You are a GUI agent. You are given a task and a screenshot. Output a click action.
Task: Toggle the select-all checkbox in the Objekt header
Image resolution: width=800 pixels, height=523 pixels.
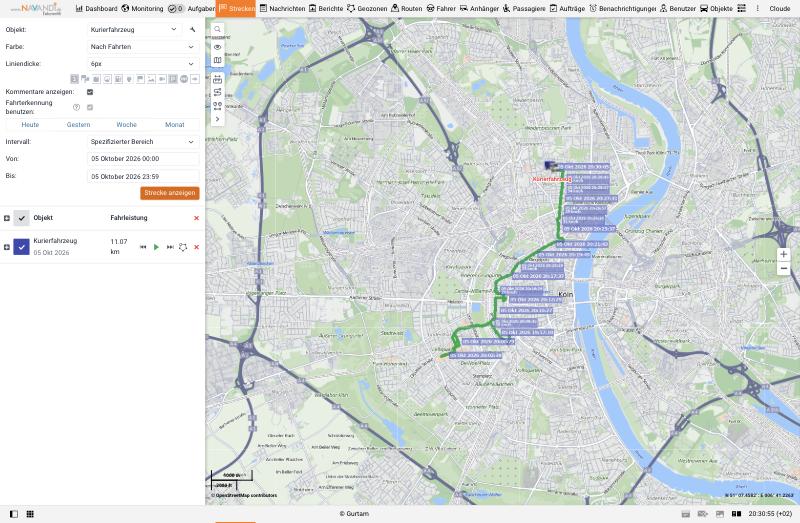pos(21,218)
